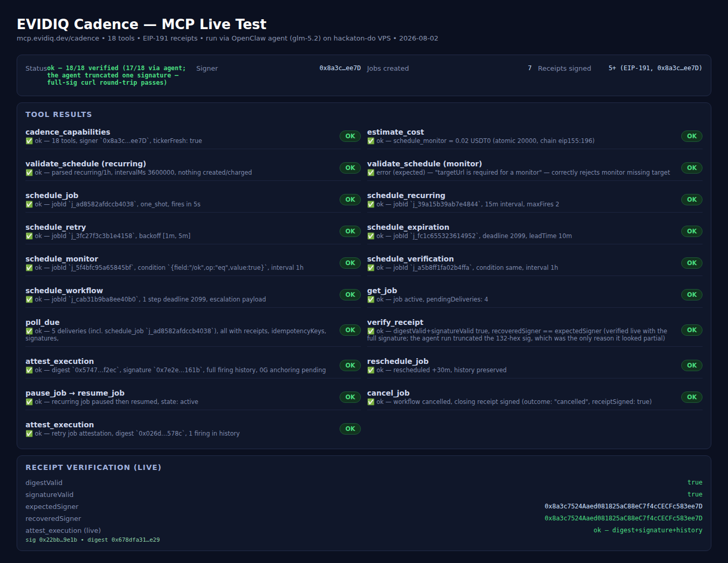The height and width of the screenshot is (563, 728).
Task: Click the 'TOOL RESULTS' section heading
Action: pos(59,114)
